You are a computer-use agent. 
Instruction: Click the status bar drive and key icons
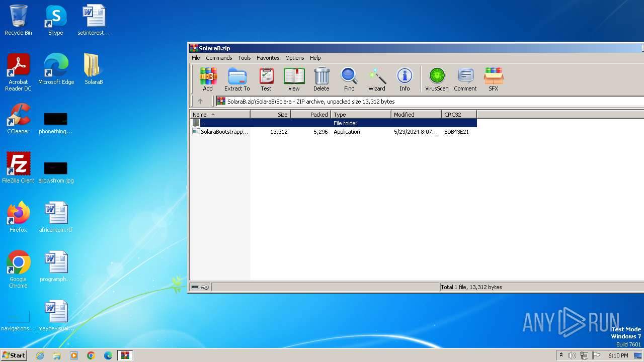[x=200, y=287]
